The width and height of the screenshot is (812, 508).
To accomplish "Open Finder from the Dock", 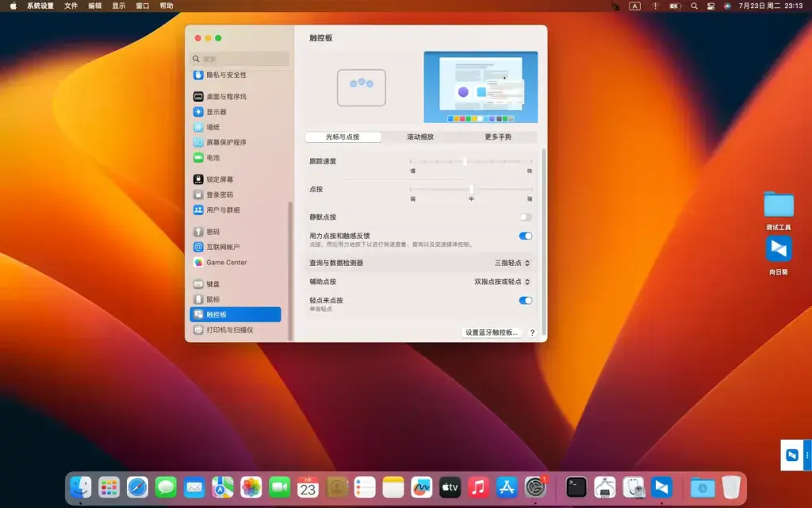I will tap(81, 487).
